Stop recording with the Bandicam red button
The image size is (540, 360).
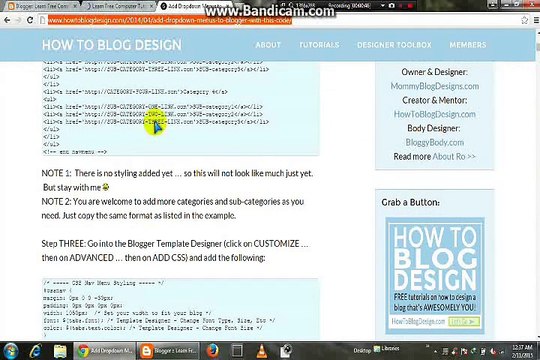pos(410,6)
